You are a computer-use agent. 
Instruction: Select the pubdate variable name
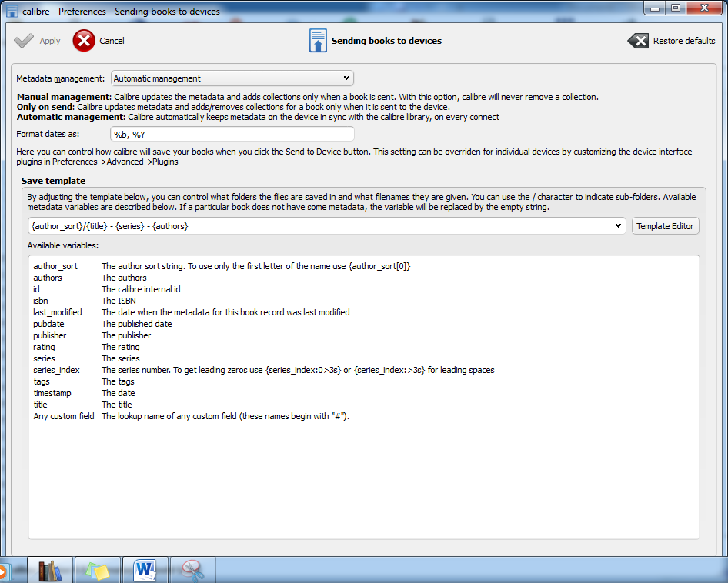click(x=48, y=324)
